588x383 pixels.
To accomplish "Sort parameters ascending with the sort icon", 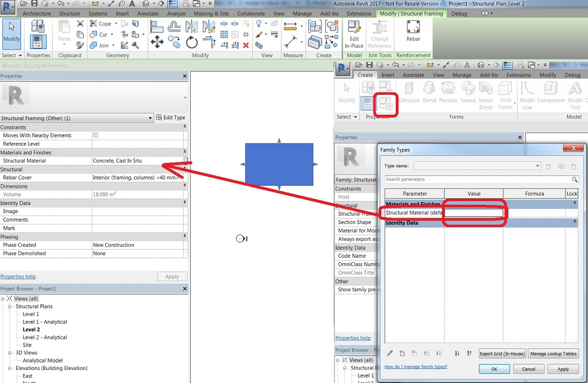I will tap(456, 353).
